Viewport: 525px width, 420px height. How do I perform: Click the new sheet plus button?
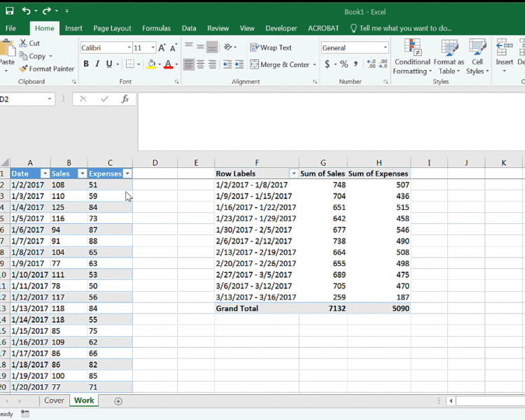point(118,401)
